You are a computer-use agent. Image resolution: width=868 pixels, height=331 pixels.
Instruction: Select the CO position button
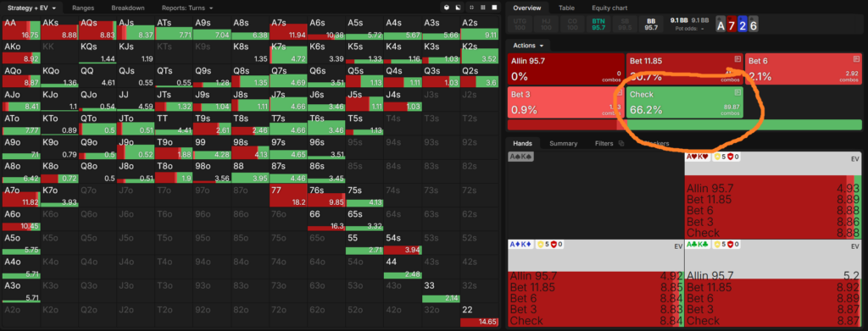tap(572, 25)
